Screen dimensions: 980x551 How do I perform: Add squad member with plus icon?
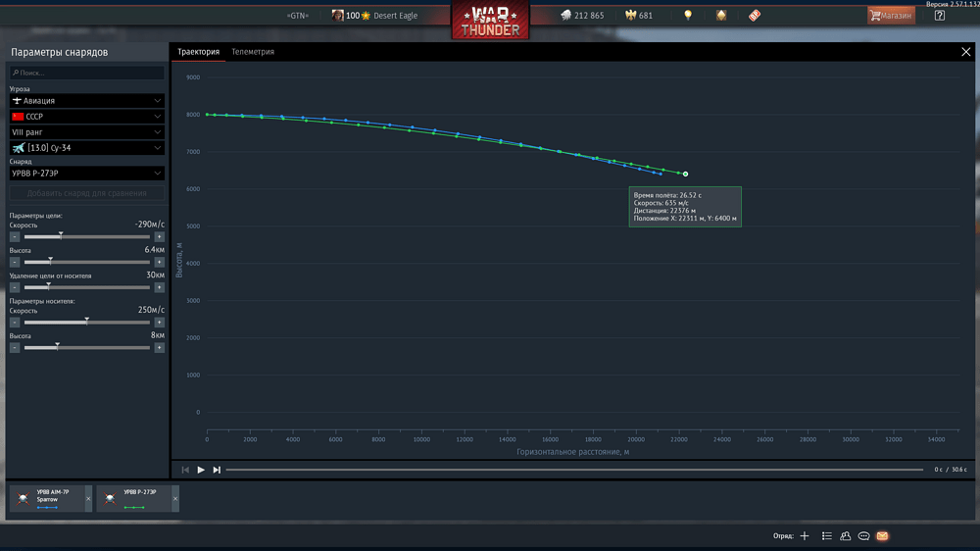pyautogui.click(x=805, y=536)
